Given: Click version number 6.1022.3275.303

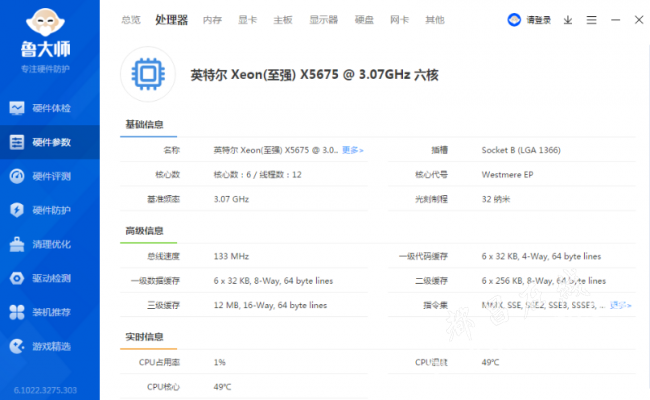Looking at the screenshot, I should (x=45, y=390).
